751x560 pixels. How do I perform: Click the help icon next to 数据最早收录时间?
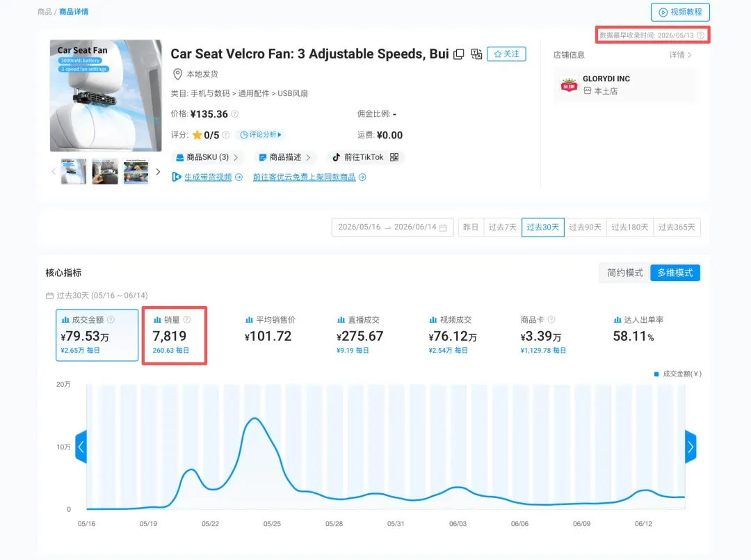tap(701, 35)
